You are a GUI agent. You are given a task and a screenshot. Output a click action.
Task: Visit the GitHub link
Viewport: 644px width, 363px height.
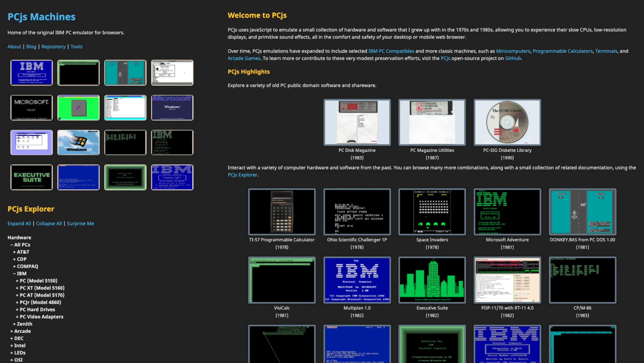[x=513, y=58]
